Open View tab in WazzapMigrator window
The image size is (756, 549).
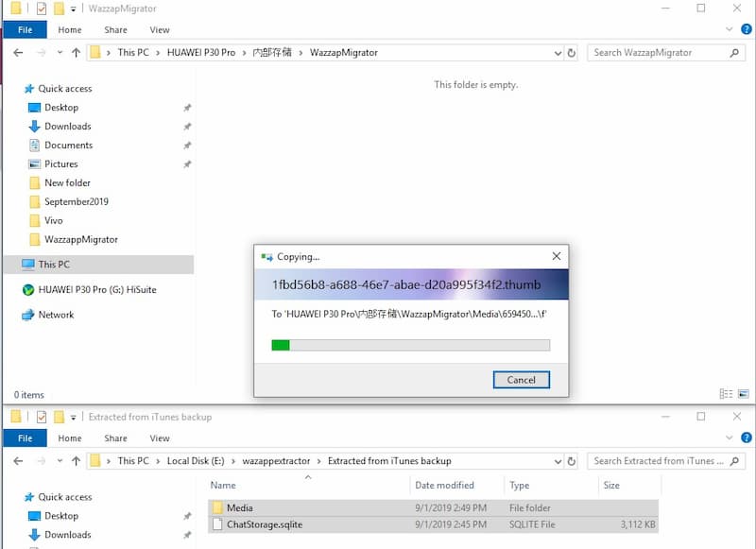pos(160,30)
